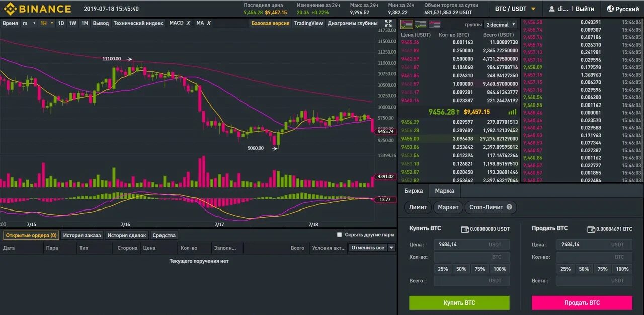Click Stop-Limit help question mark icon
The image size is (644, 315).
tap(509, 207)
